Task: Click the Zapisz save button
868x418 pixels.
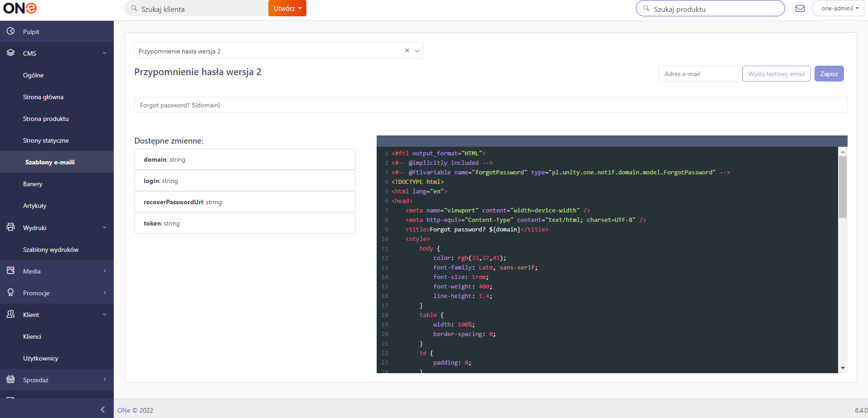Action: pyautogui.click(x=829, y=74)
